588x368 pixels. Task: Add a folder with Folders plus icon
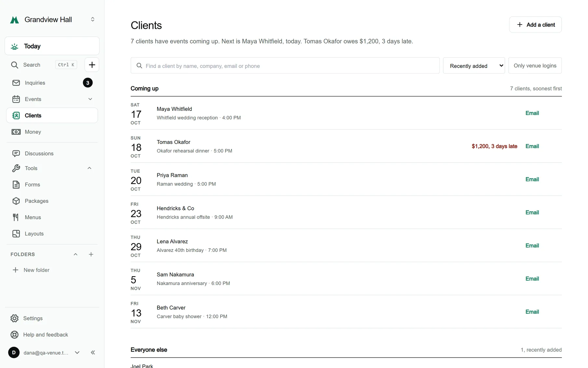[91, 254]
